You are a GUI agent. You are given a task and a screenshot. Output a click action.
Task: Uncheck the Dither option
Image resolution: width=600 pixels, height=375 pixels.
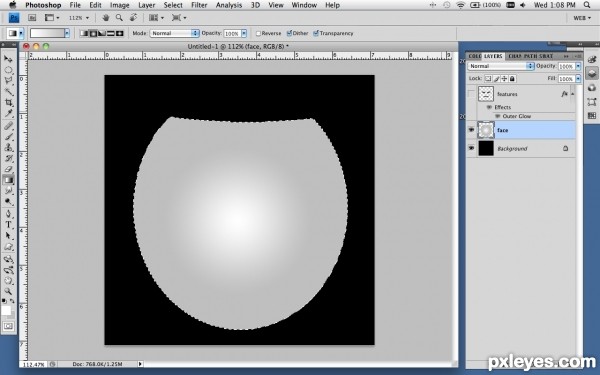(x=289, y=33)
